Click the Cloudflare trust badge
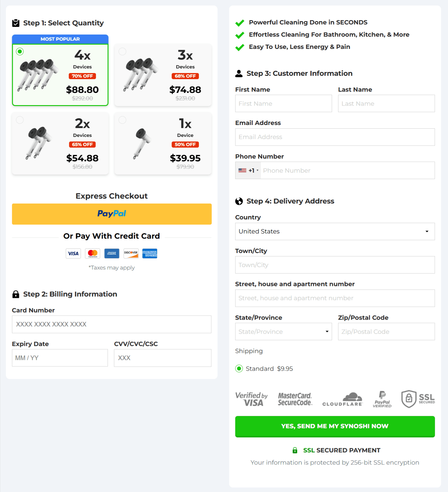This screenshot has width=448, height=492. (x=342, y=399)
